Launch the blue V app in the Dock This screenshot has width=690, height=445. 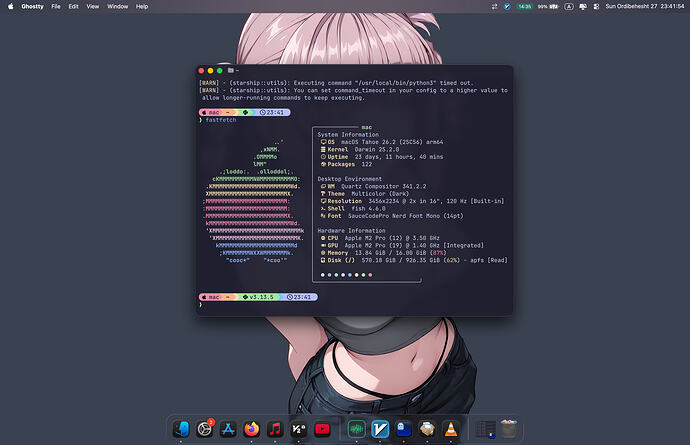pyautogui.click(x=380, y=429)
